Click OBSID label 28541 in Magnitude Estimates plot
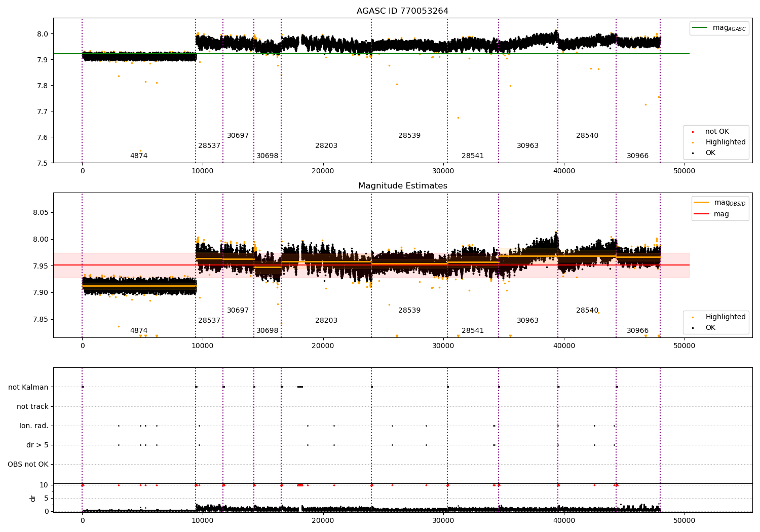Screen dimensions: 760x532 click(473, 331)
